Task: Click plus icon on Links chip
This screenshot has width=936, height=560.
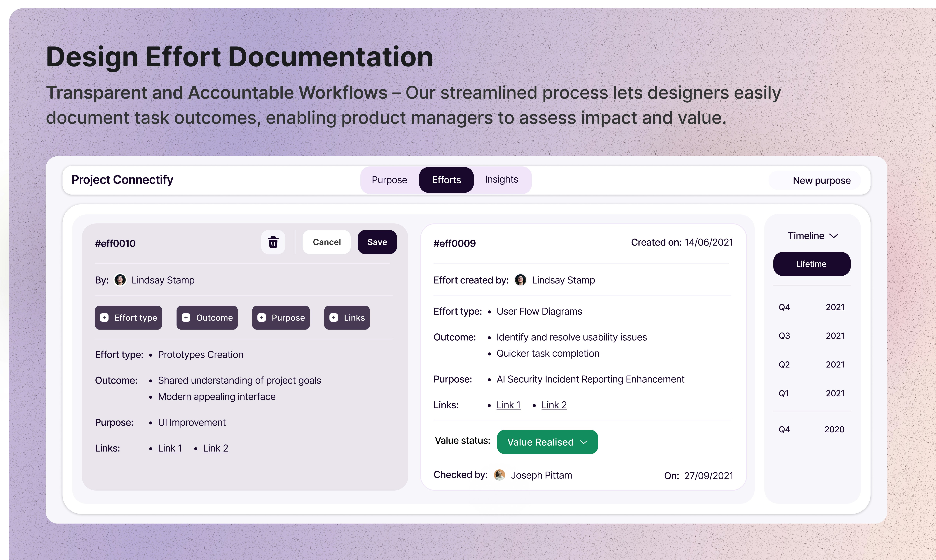Action: pyautogui.click(x=334, y=318)
